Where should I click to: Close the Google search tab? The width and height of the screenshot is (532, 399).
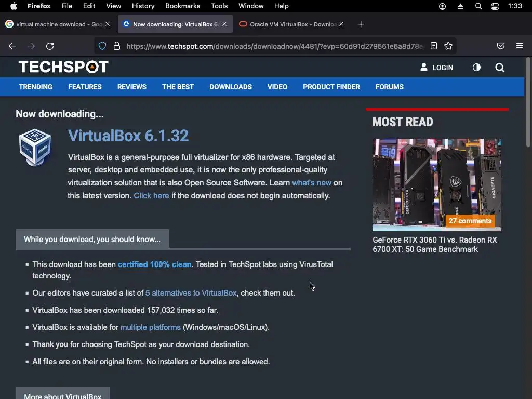click(108, 24)
